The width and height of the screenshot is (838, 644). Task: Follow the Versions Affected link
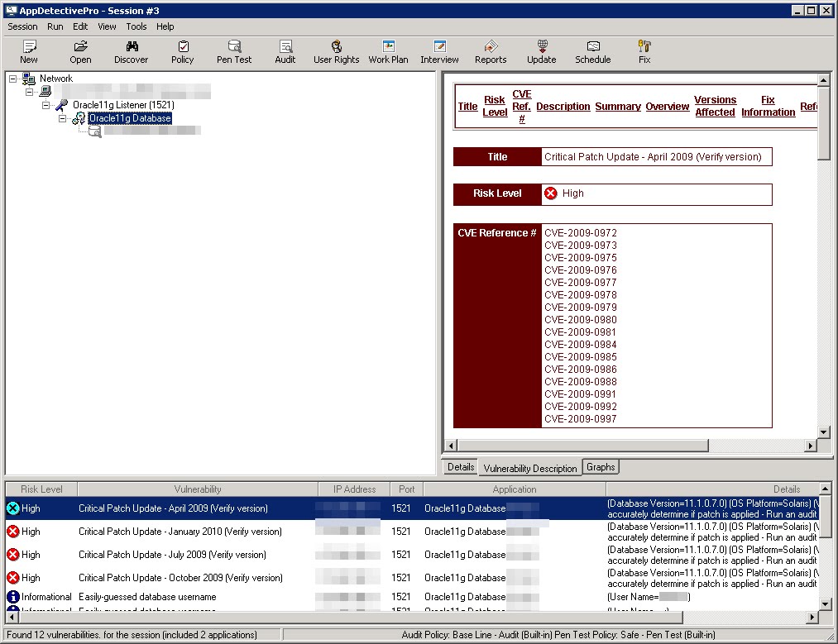(x=715, y=107)
